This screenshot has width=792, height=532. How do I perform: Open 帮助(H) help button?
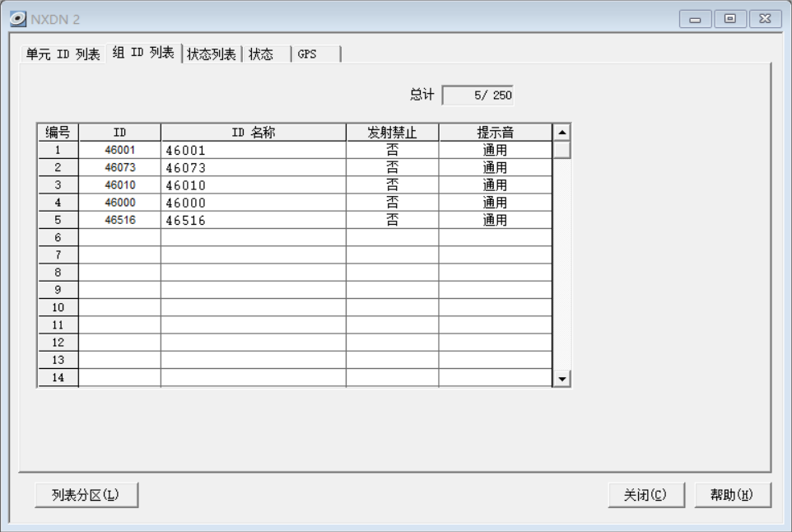[732, 495]
